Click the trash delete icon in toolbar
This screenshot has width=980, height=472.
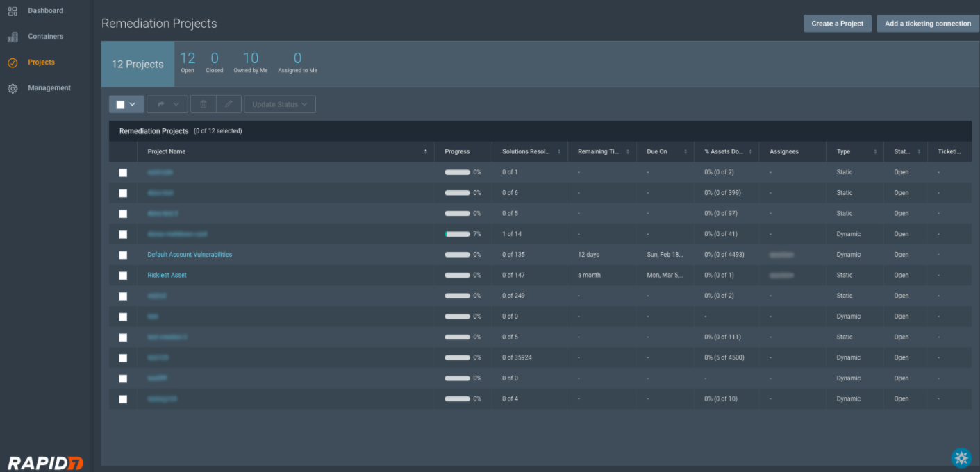(204, 104)
